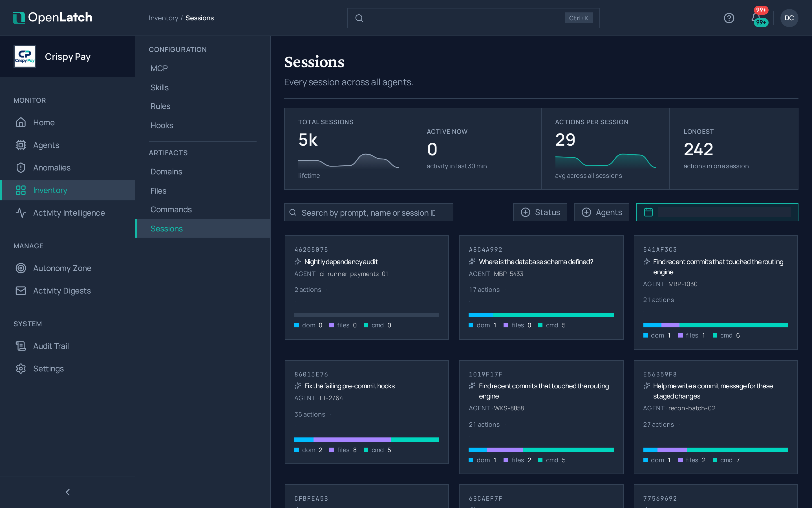Open the DC user avatar menu

tap(789, 18)
